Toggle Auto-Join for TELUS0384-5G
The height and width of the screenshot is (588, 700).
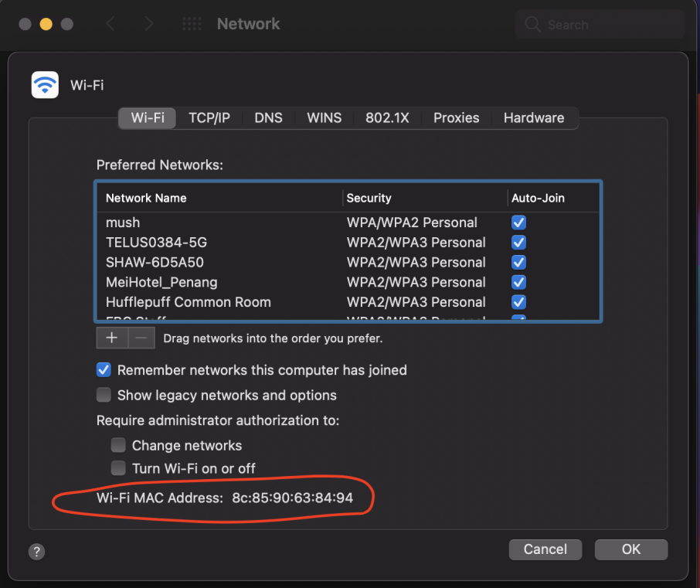tap(518, 242)
